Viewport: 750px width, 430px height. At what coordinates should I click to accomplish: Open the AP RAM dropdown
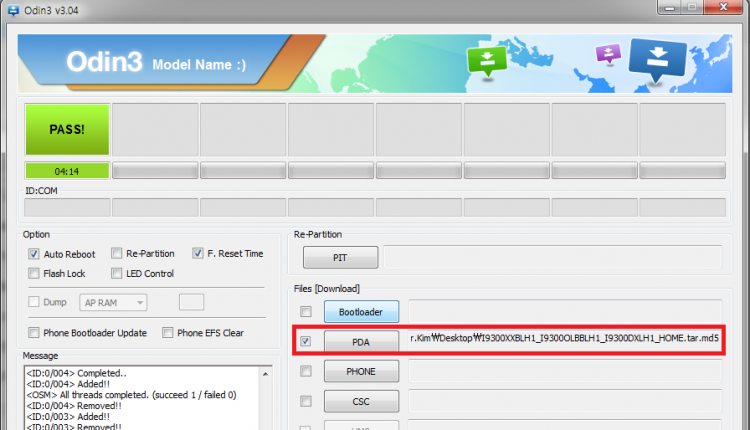(114, 302)
